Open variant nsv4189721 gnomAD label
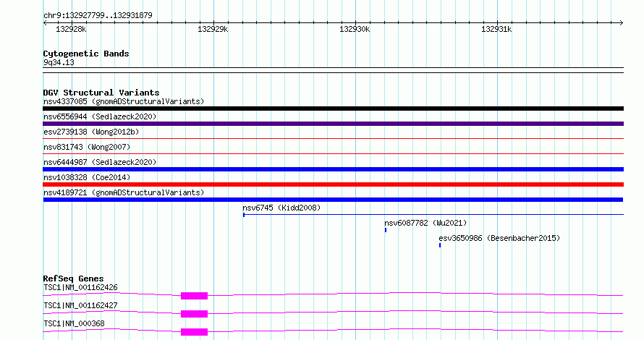The width and height of the screenshot is (644, 340). pos(124,192)
